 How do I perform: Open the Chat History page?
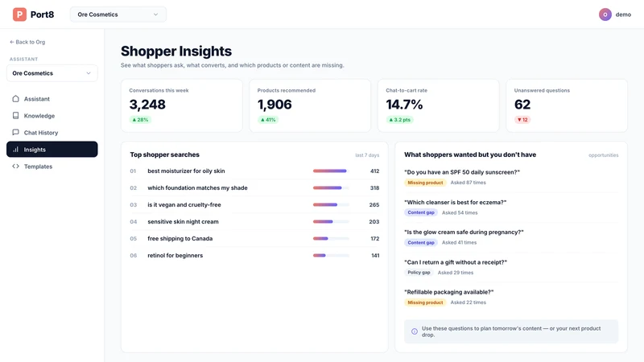pos(52,133)
